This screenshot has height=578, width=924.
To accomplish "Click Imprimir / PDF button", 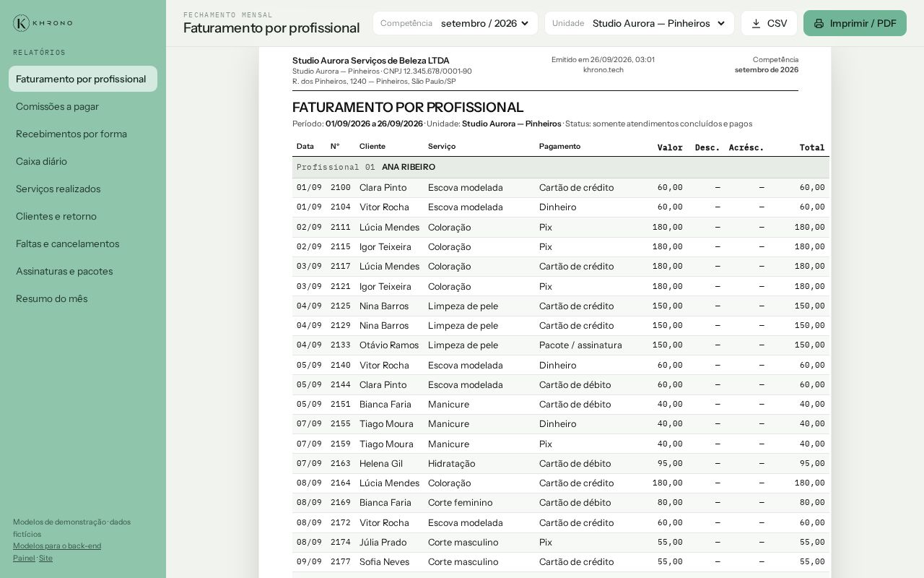I will (855, 23).
